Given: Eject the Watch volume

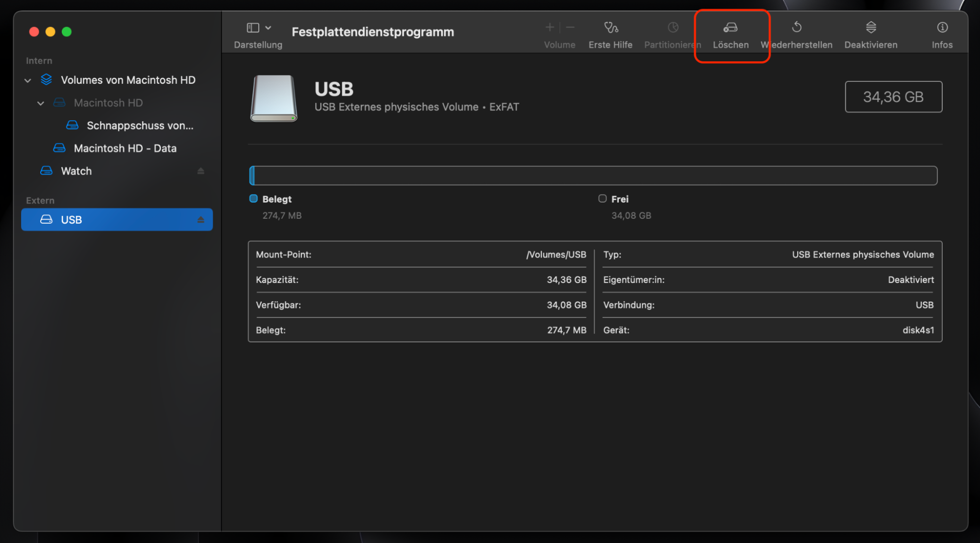Looking at the screenshot, I should (201, 171).
